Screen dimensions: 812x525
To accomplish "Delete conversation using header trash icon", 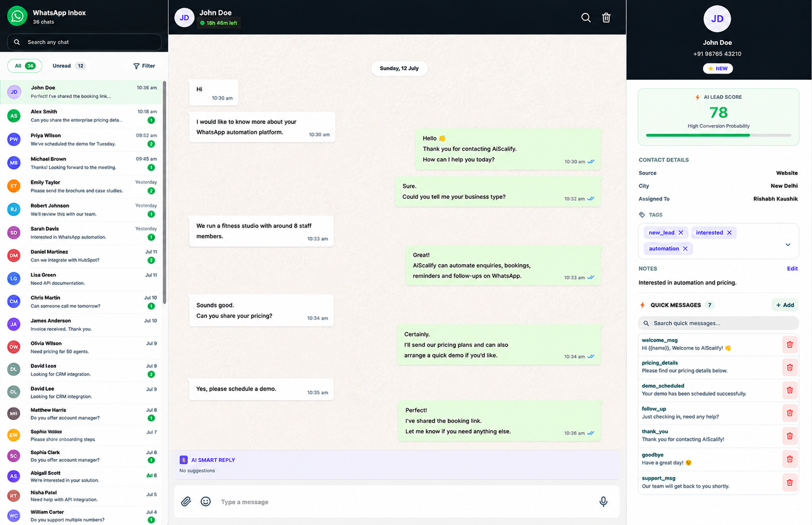I will pos(606,18).
